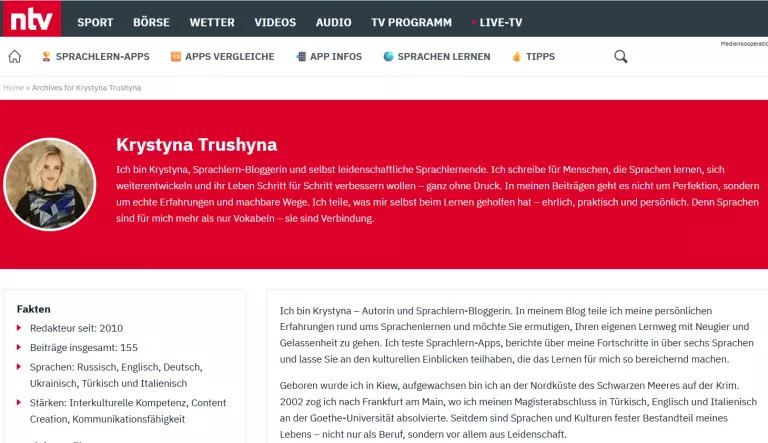Screen dimensions: 768x443
Task: Open the SPORT section
Action: (95, 22)
